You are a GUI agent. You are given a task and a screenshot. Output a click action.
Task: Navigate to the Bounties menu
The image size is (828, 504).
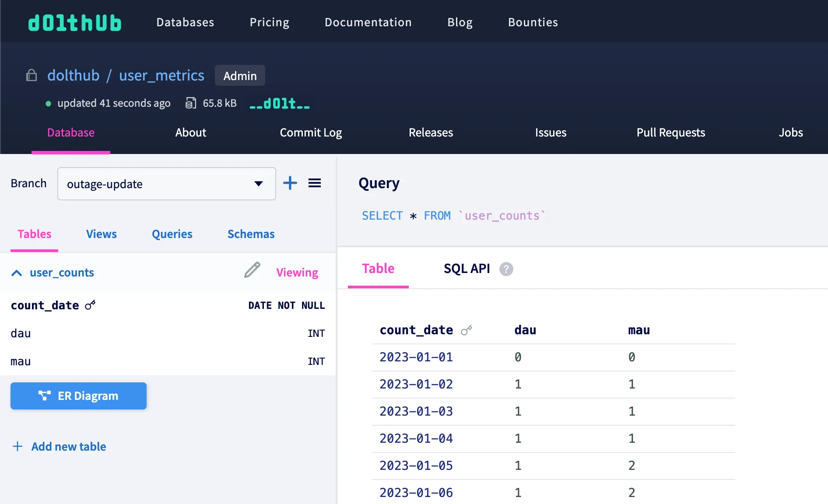point(533,22)
